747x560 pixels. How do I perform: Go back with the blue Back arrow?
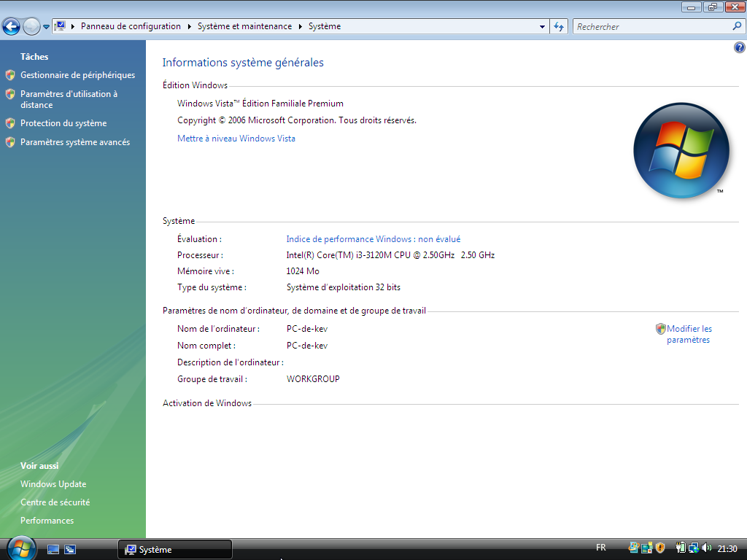tap(12, 27)
